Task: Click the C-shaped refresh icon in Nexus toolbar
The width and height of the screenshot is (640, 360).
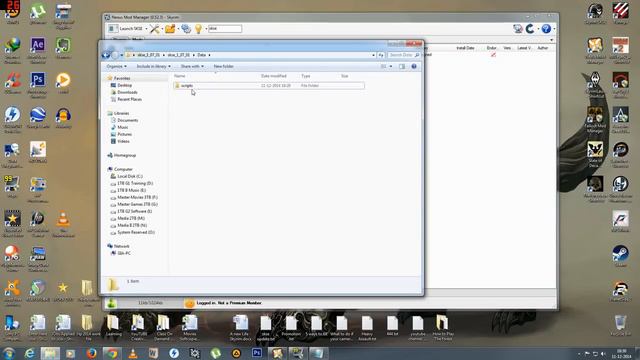Action: pos(530,29)
